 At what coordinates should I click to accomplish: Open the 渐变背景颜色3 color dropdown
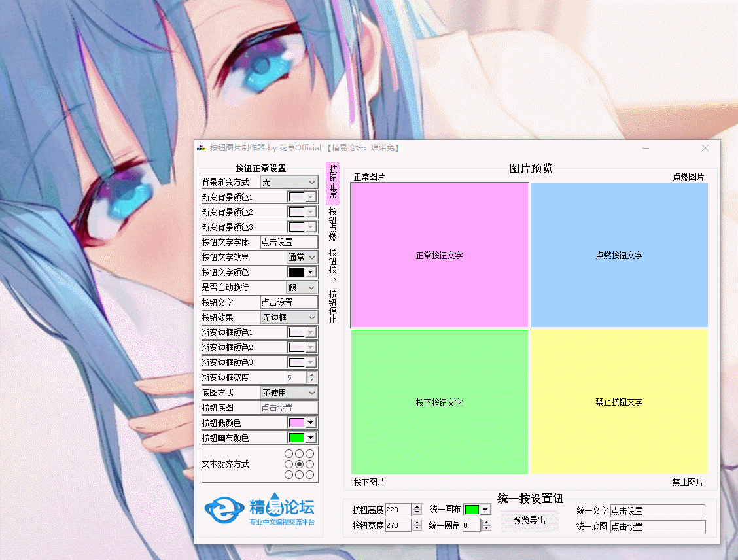click(311, 227)
